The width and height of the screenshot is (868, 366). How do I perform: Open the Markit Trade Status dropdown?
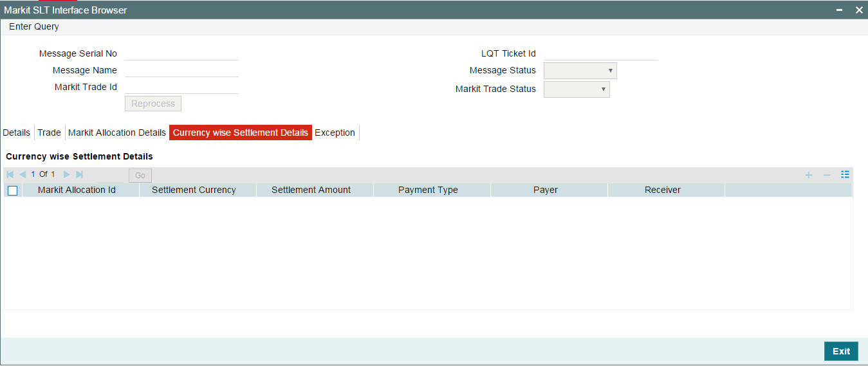click(577, 89)
